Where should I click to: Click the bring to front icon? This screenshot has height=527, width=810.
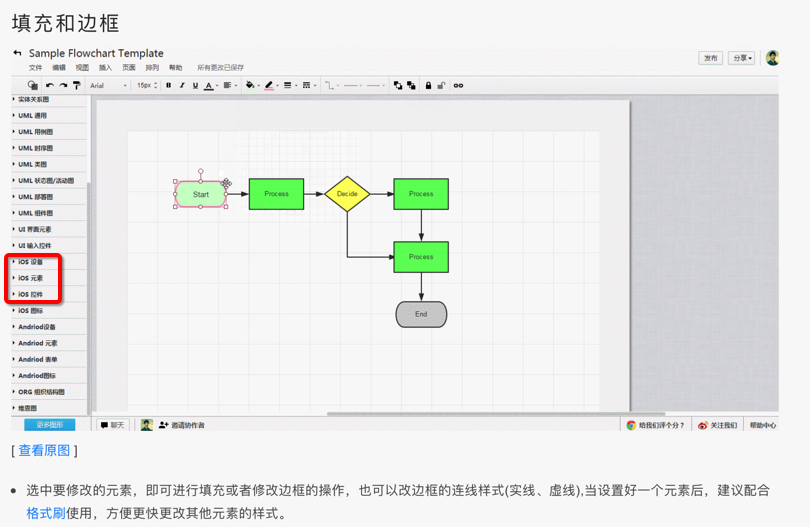tap(398, 85)
